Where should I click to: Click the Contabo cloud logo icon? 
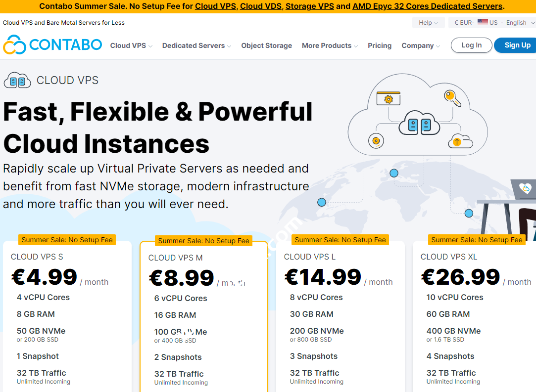click(14, 45)
